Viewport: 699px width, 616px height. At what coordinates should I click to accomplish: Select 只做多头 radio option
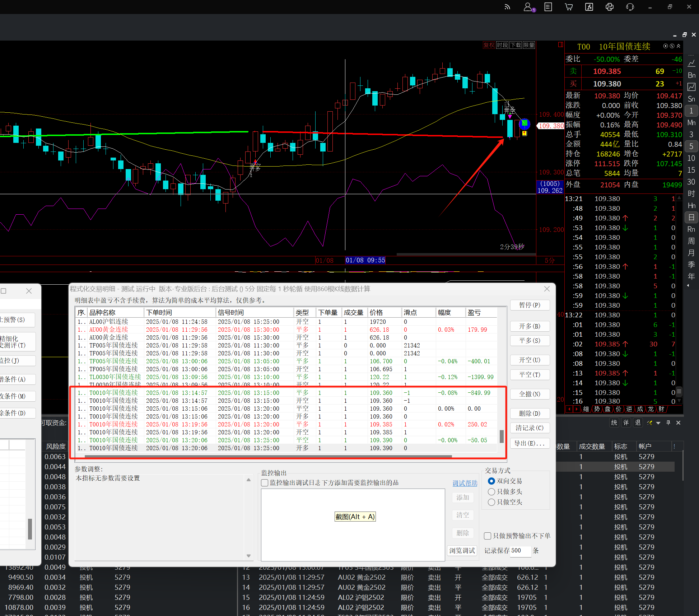[x=505, y=492]
